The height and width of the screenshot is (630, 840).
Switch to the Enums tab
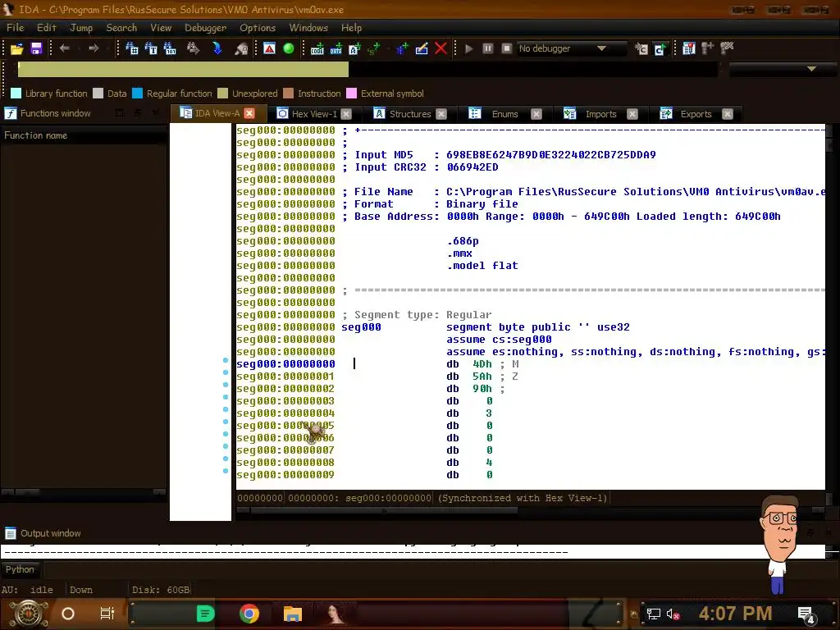504,114
